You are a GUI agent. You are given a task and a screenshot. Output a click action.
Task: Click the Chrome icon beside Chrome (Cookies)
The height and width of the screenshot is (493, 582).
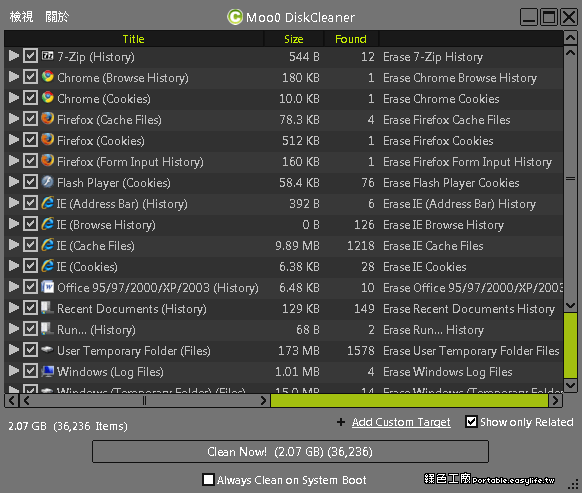coord(47,98)
